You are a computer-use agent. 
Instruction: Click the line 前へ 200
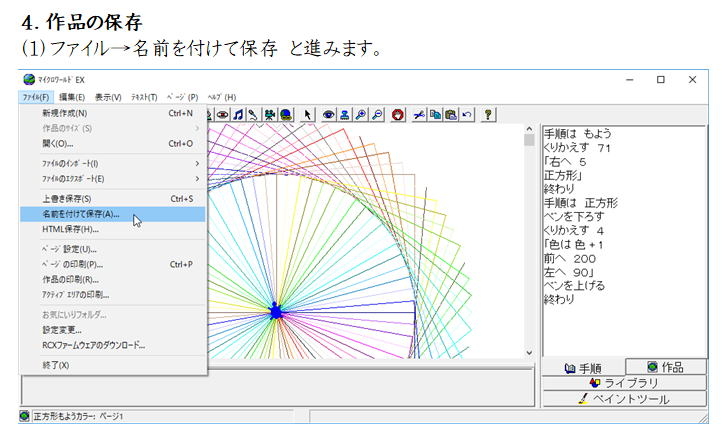tap(570, 258)
